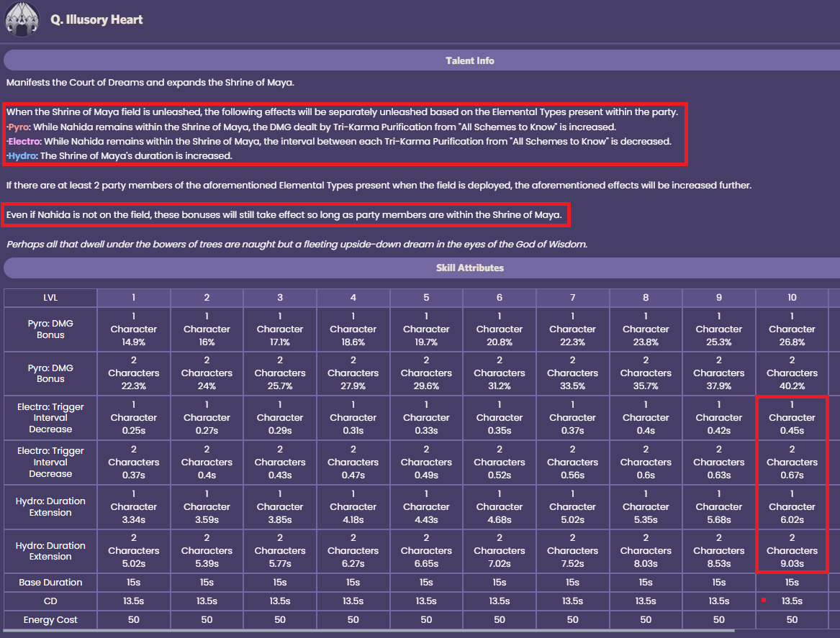Screen dimensions: 840x638
Task: Click the Hydro 6.02s cell
Action: [x=792, y=506]
